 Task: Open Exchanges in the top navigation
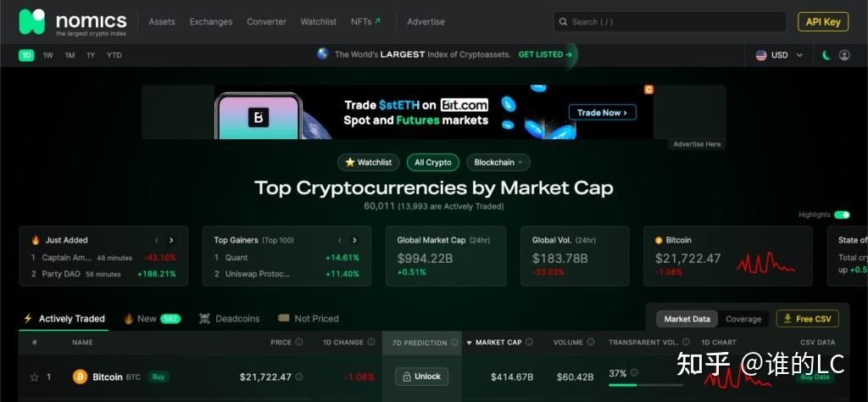pos(211,22)
